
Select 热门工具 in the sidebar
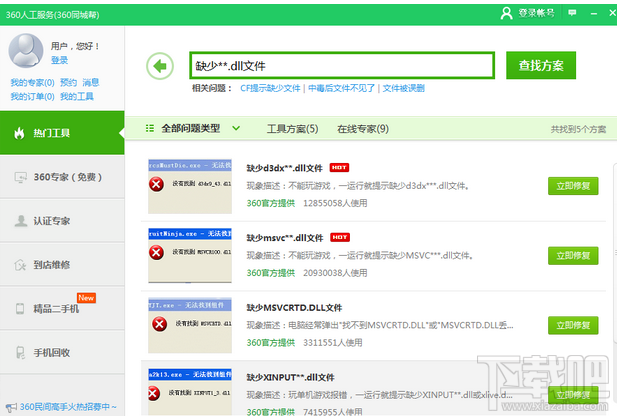[62, 133]
